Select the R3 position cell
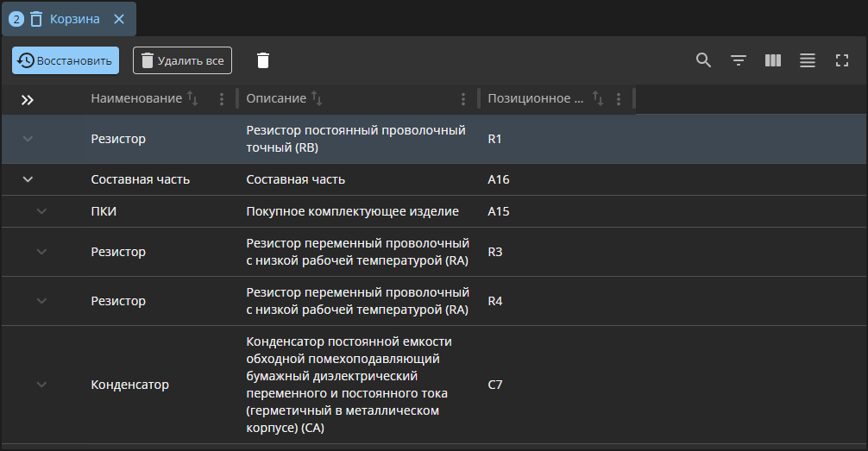 [x=495, y=252]
